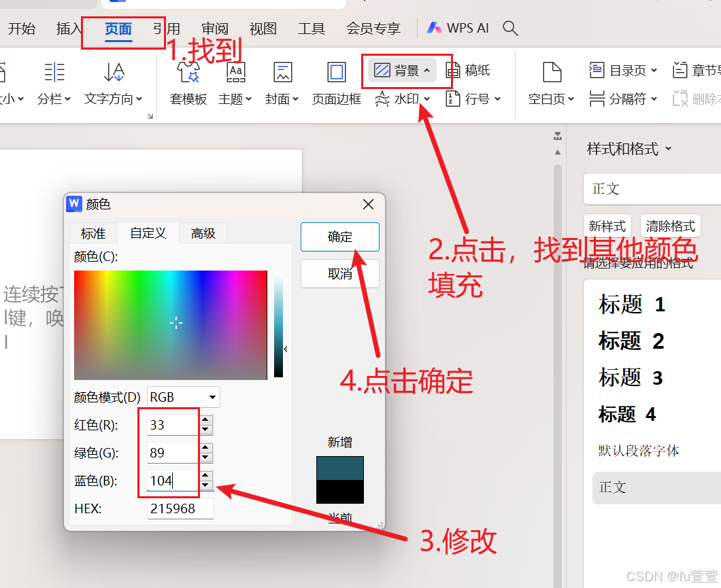
Task: Apply the 标题 1 style
Action: click(632, 304)
